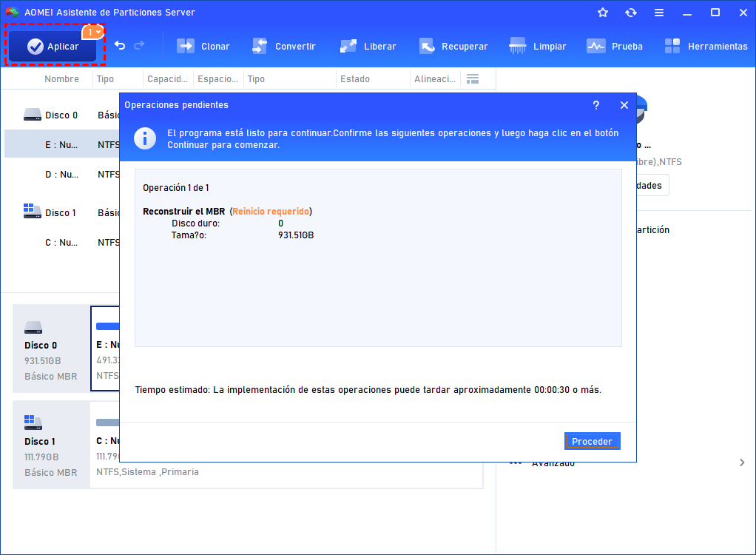Open the Liberar tool

pyautogui.click(x=368, y=47)
